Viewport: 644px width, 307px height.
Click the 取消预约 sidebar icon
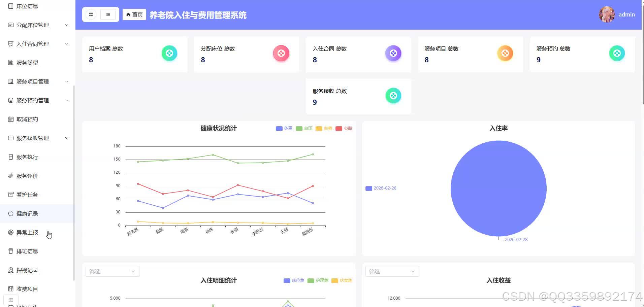[11, 119]
